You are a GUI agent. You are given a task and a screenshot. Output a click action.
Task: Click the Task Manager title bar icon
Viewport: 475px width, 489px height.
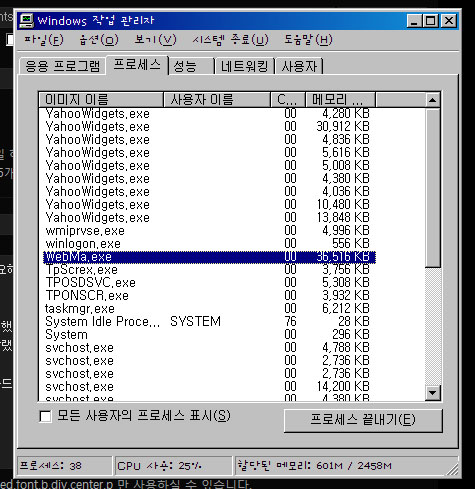(x=26, y=21)
